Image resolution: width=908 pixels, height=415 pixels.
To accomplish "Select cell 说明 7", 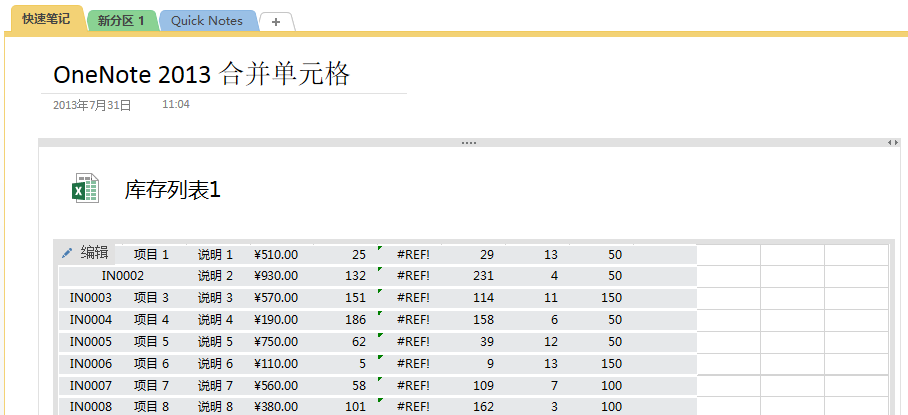I will (215, 386).
